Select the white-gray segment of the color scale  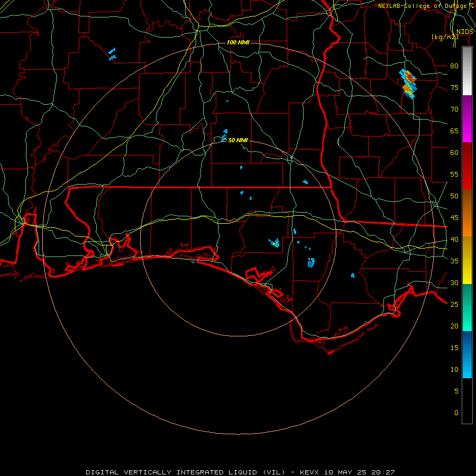467,71
